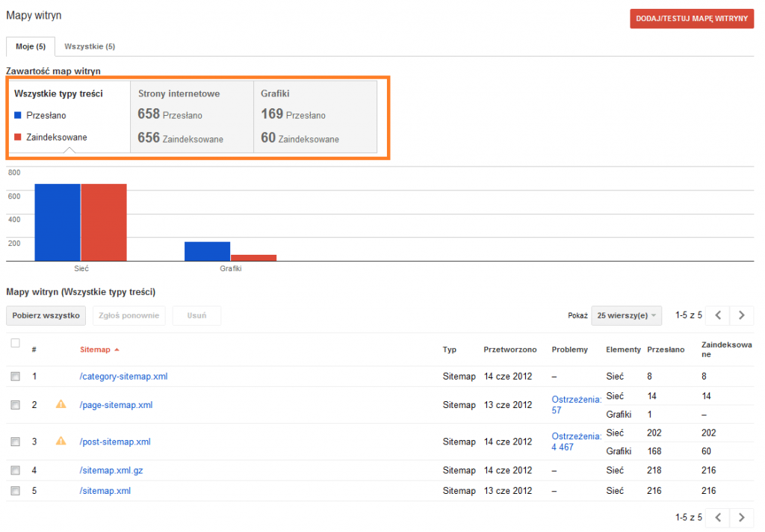Screen dimensions: 765x532
Task: Go to next page at top pagination
Action: [741, 315]
